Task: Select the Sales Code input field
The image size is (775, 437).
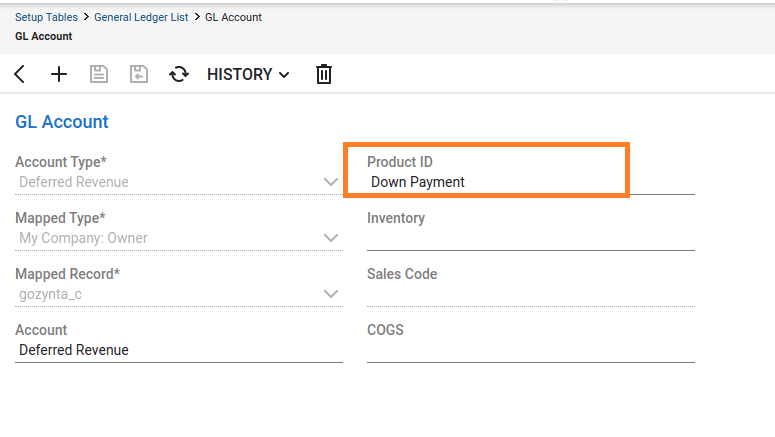Action: coord(530,294)
